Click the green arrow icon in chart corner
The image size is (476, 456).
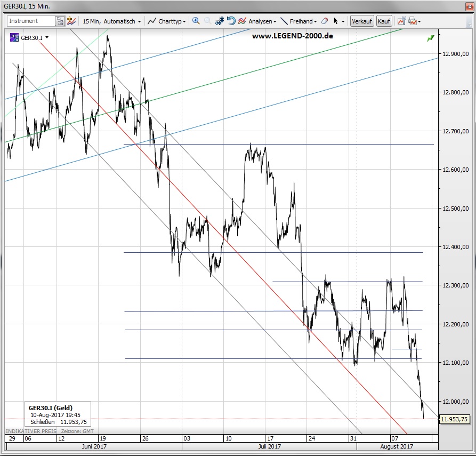point(431,38)
